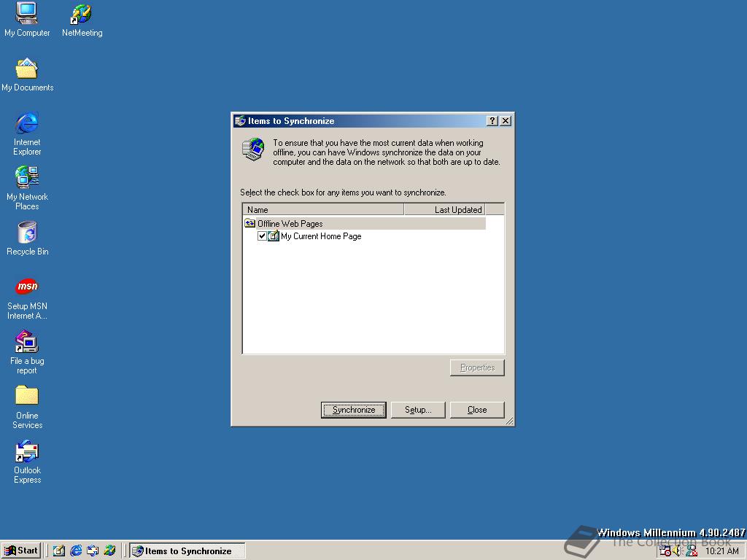Launch Internet Explorer from quick launch

click(76, 551)
